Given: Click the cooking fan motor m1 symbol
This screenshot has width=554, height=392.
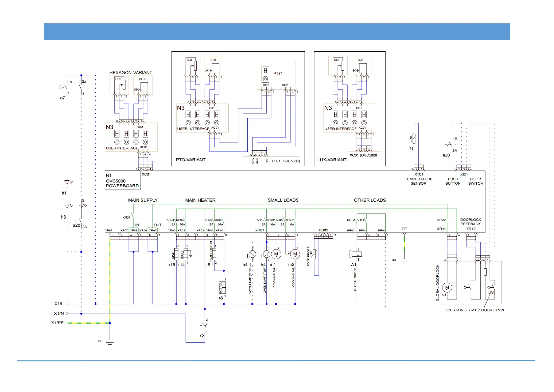Looking at the screenshot, I should click(276, 254).
